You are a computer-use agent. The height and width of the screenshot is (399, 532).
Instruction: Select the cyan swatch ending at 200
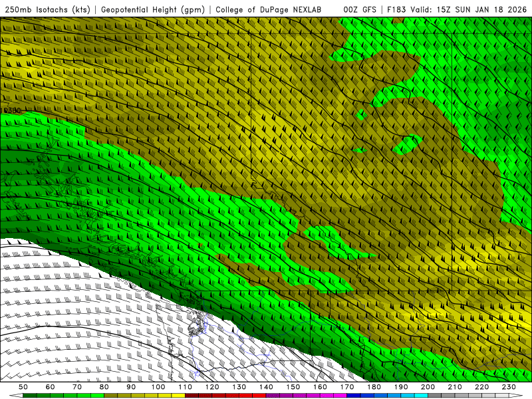point(421,396)
